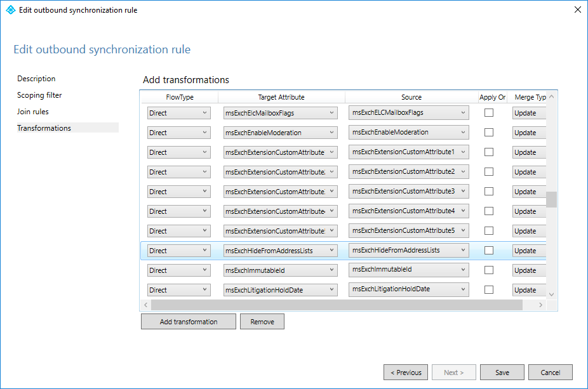Viewport: 588px width, 389px height.
Task: Toggle Apply Once for msExchExtensionCustomAttribute2 row
Action: click(489, 171)
